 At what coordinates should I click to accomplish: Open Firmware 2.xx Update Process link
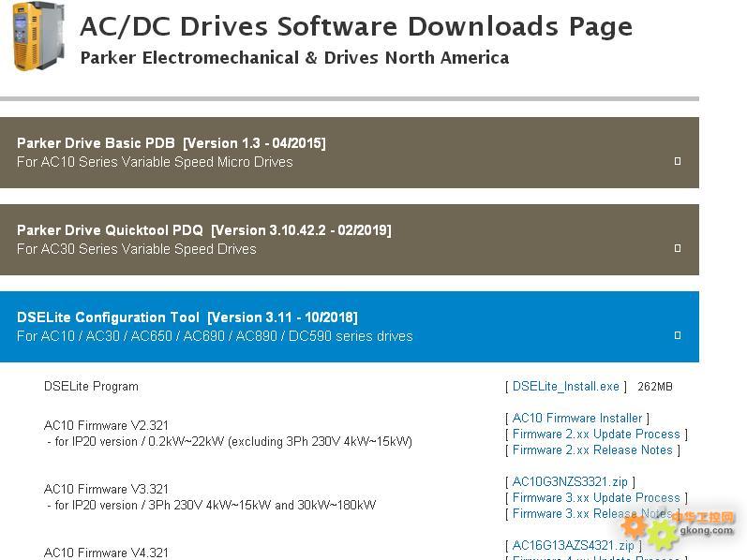click(x=596, y=435)
